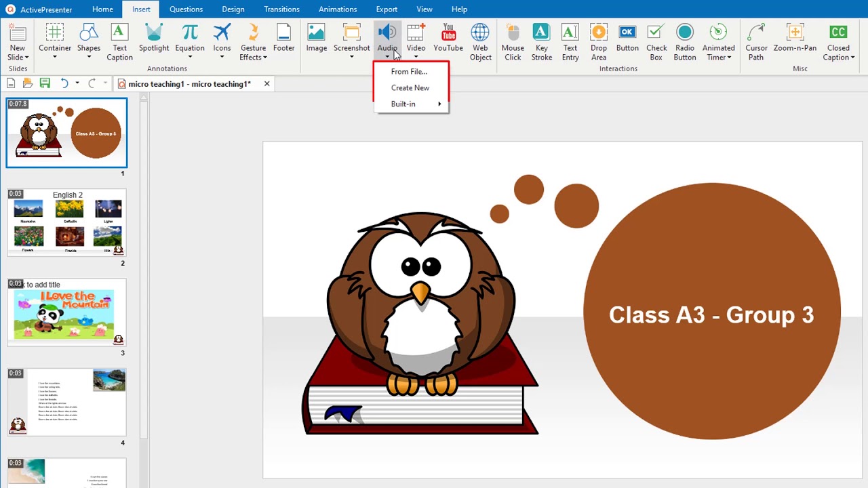Viewport: 868px width, 488px height.
Task: Expand the Video dropdown arrow
Action: (x=416, y=57)
